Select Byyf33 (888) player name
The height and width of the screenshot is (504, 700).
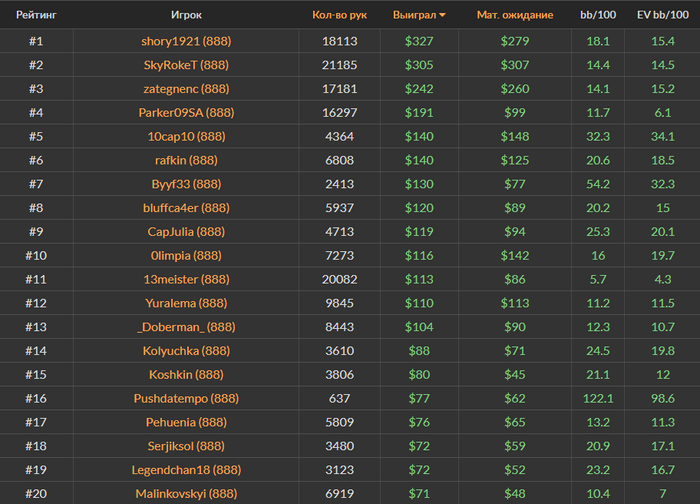coord(186,184)
